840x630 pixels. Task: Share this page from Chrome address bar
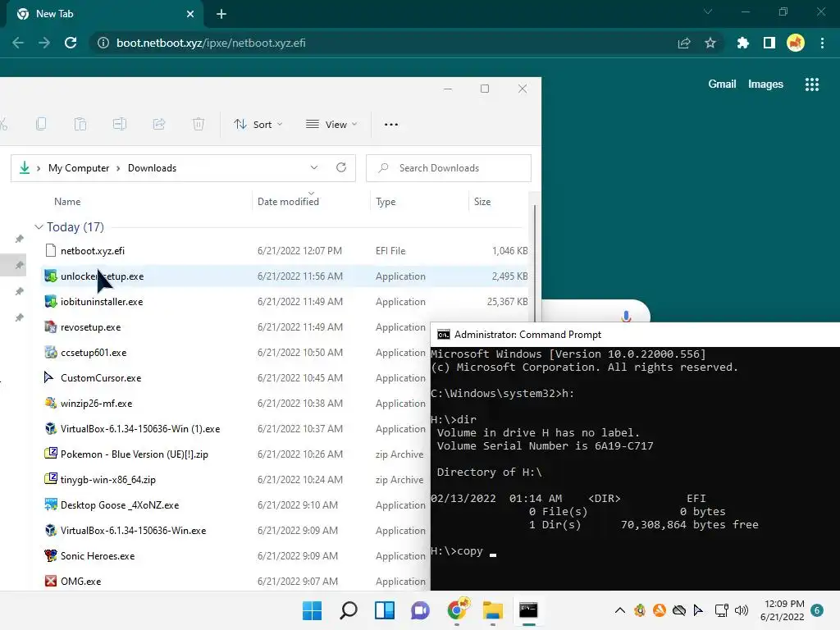point(684,43)
